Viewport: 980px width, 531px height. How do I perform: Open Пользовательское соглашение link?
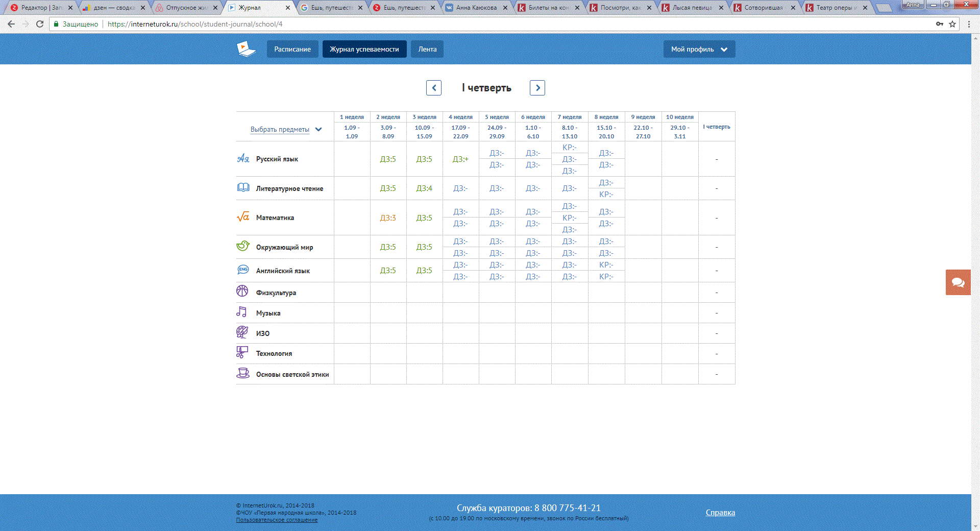coord(277,520)
